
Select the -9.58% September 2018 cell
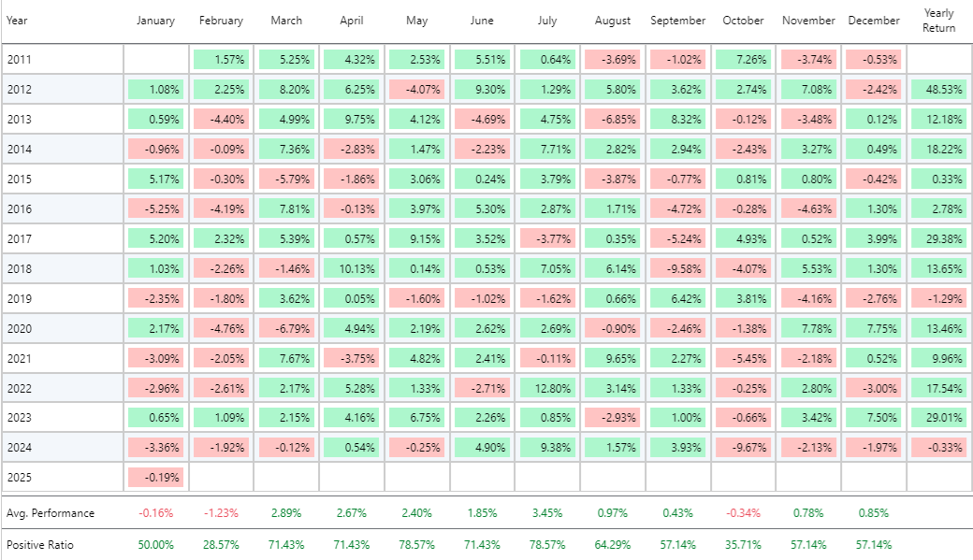tap(677, 269)
